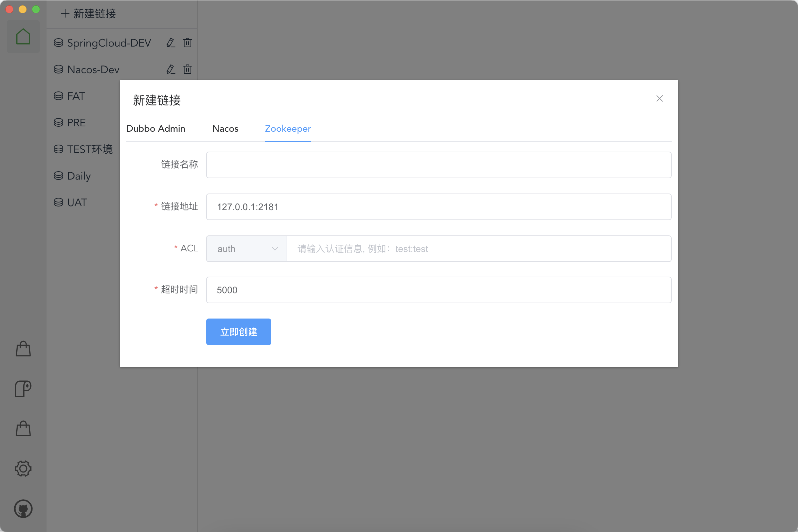Click pencil edit icon for Nacos-Dev
Image resolution: width=798 pixels, height=532 pixels.
pyautogui.click(x=171, y=69)
